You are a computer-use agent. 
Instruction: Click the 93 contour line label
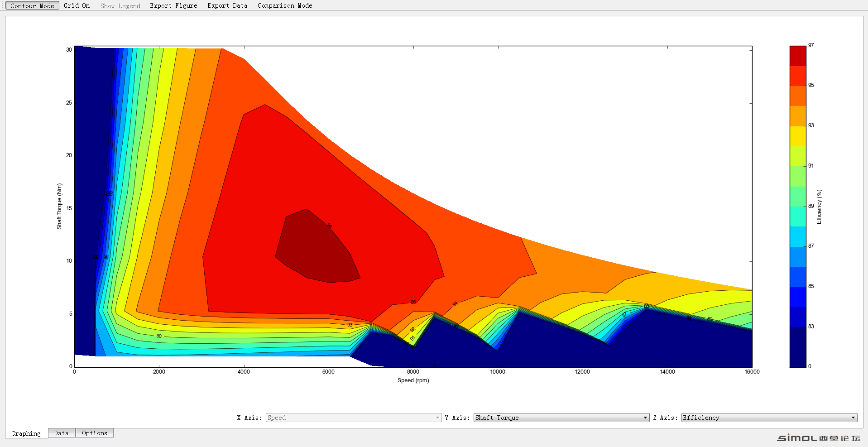350,325
